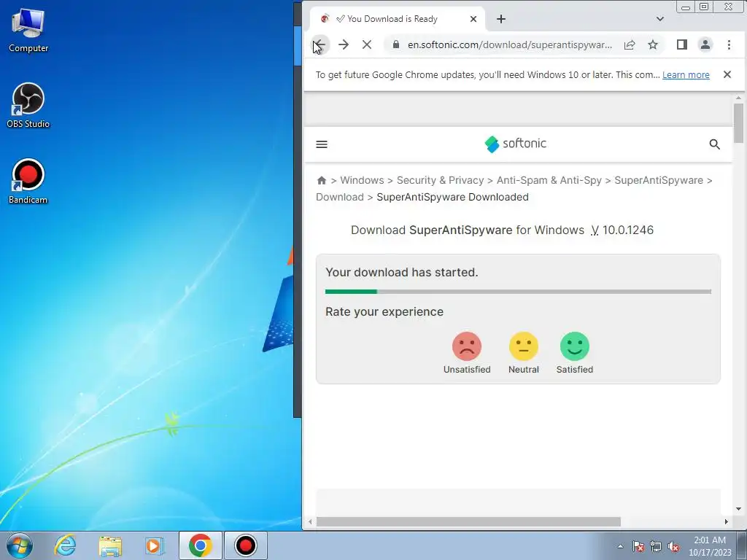This screenshot has height=560, width=747.
Task: Click the horizontal scrollbar thumb
Action: [x=468, y=522]
